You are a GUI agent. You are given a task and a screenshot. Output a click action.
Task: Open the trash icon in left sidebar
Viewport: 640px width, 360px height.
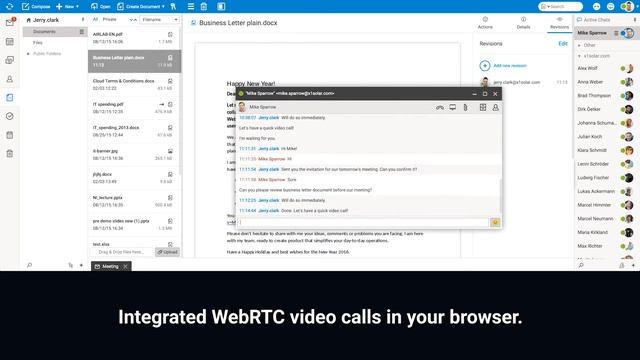click(10, 153)
